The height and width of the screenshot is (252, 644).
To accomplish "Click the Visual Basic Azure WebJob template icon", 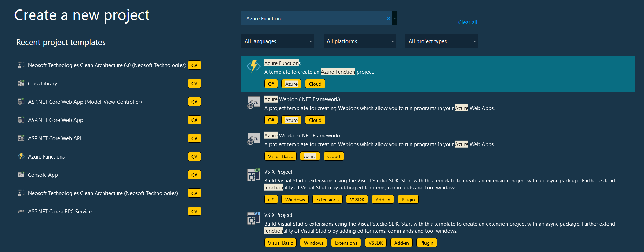I will click(x=253, y=138).
